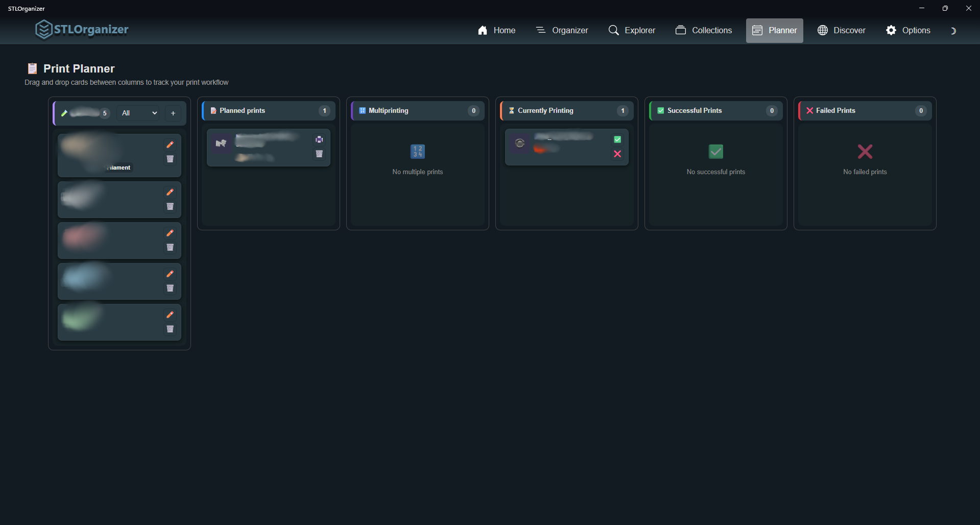The image size is (980, 525).
Task: Open the Organizer tab
Action: pos(562,31)
